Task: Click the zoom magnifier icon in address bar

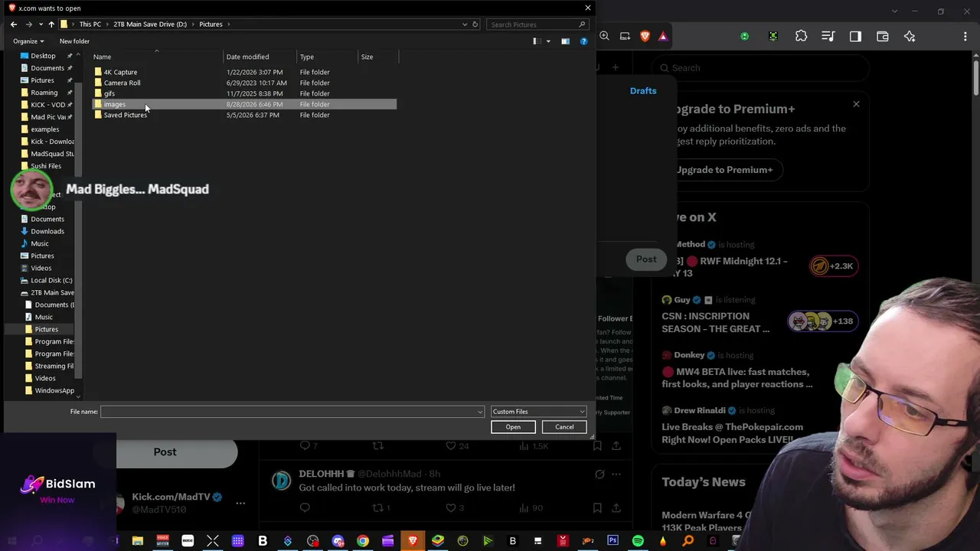Action: pyautogui.click(x=605, y=36)
